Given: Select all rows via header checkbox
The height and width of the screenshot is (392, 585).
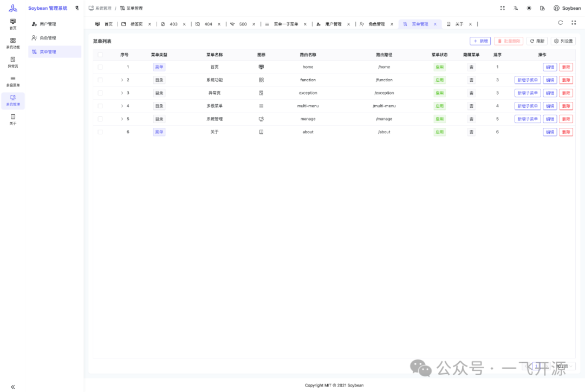Looking at the screenshot, I should pyautogui.click(x=100, y=55).
